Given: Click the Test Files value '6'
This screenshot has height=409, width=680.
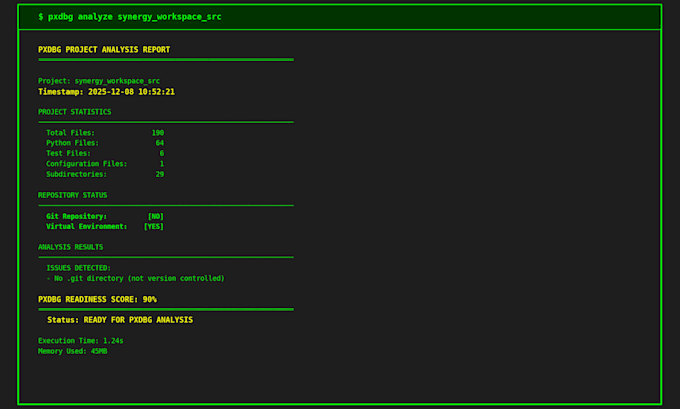Looking at the screenshot, I should [x=162, y=154].
